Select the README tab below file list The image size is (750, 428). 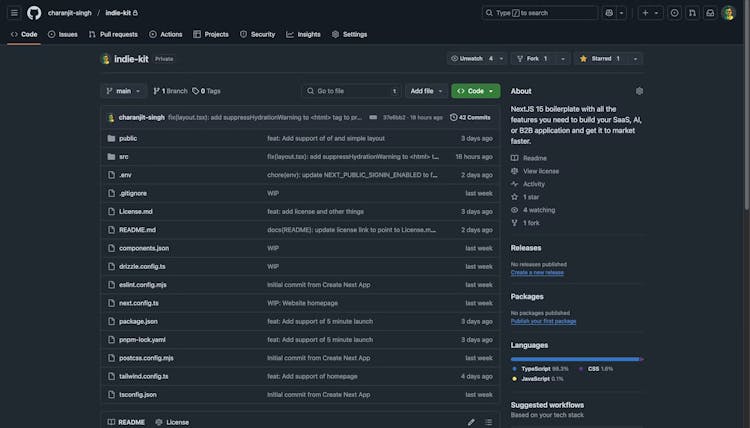pyautogui.click(x=126, y=422)
